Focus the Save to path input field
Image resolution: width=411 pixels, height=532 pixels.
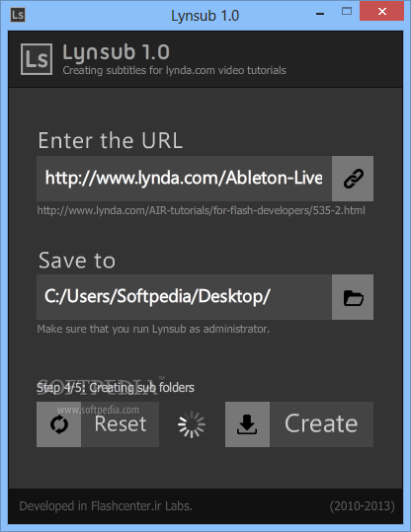pyautogui.click(x=184, y=297)
